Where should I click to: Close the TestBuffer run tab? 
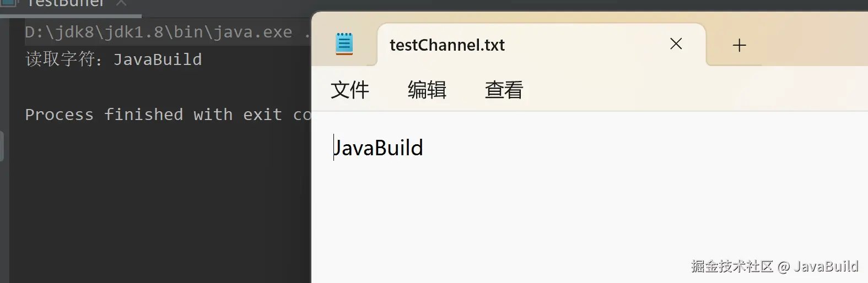pyautogui.click(x=122, y=3)
